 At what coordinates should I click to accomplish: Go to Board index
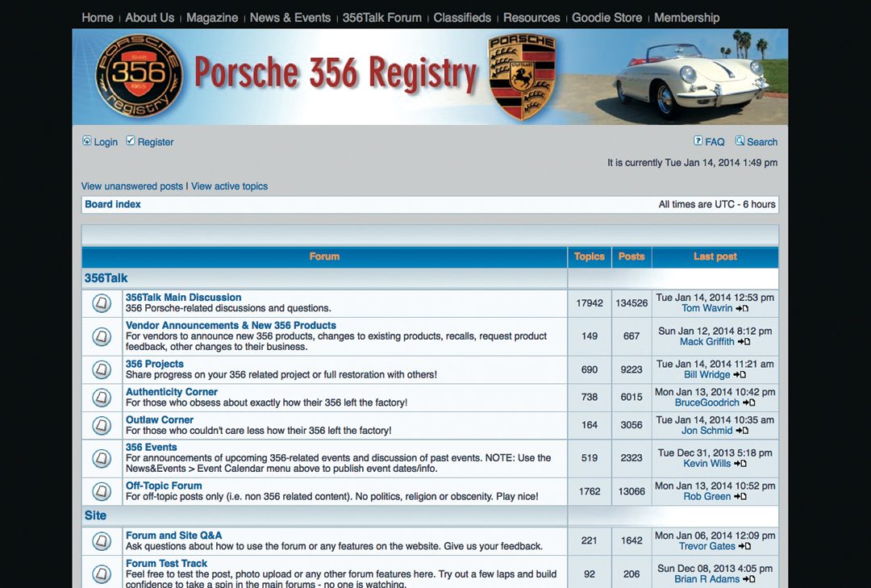coord(113,204)
